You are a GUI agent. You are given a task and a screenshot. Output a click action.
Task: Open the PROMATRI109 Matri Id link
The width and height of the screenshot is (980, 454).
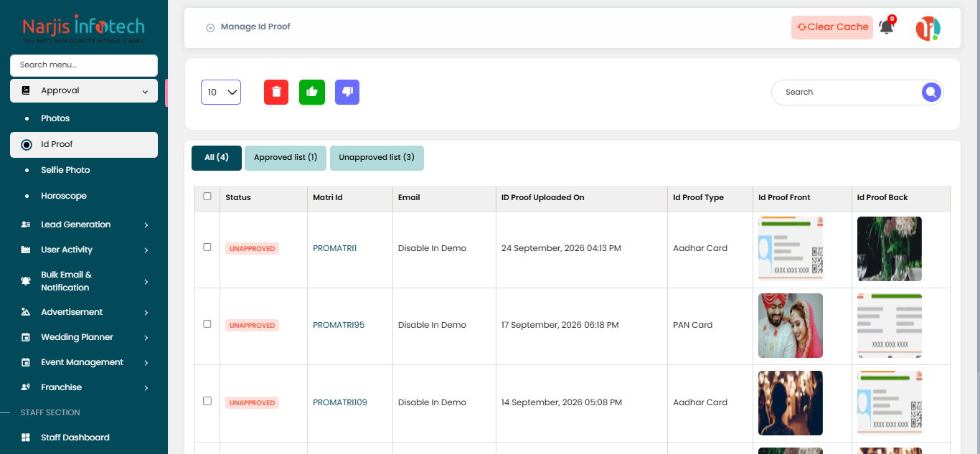click(340, 402)
